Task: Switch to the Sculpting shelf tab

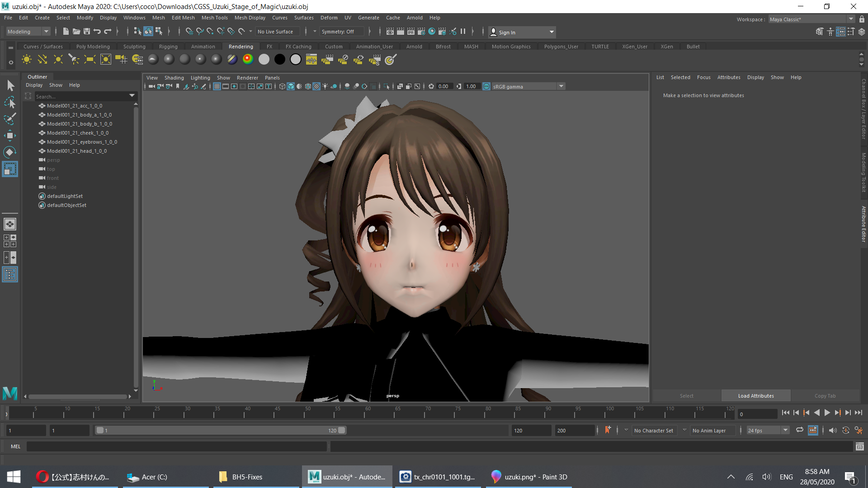Action: (x=134, y=47)
